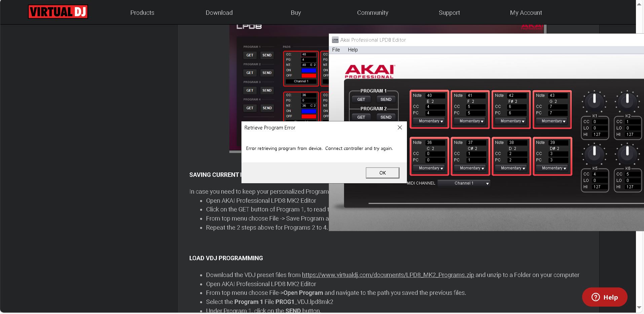Open the Momentary dropdown for pad Note 39
Screen dimensions: 644x314
click(552, 168)
